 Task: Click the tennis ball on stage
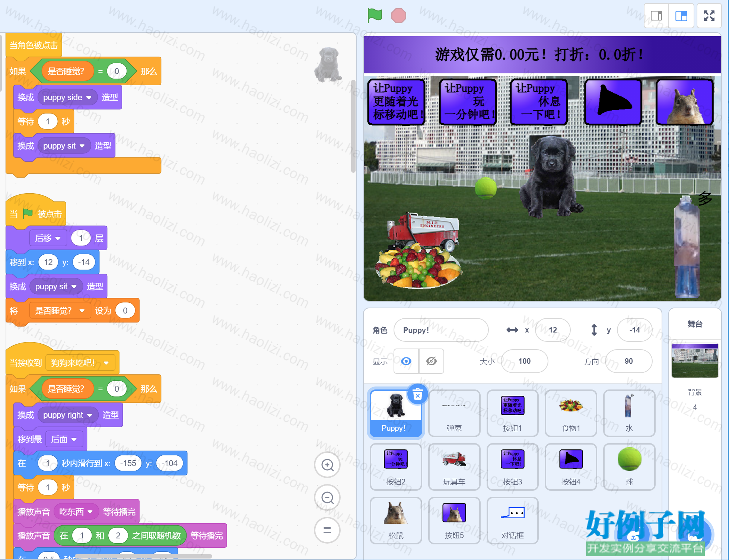(486, 188)
